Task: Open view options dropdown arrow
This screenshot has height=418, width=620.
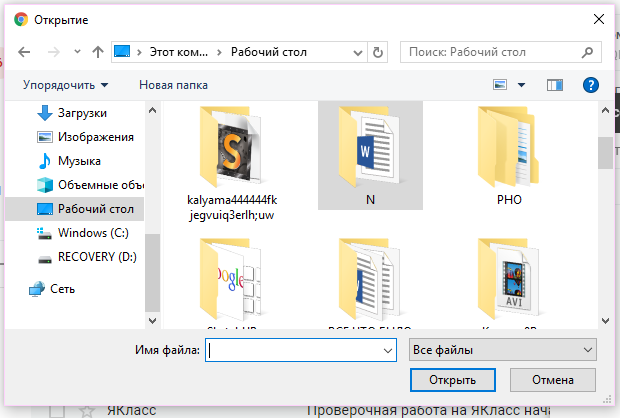Action: [522, 85]
